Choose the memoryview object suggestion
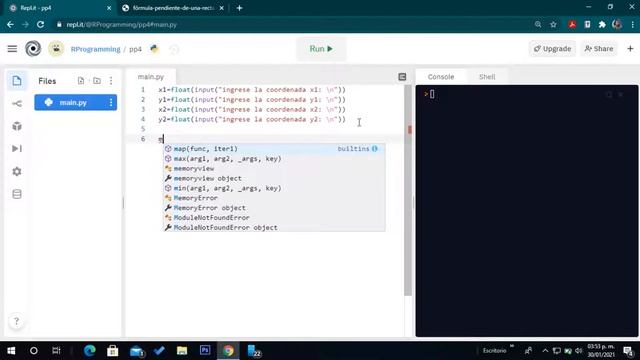Viewport: 640px width, 360px height. tap(274, 178)
